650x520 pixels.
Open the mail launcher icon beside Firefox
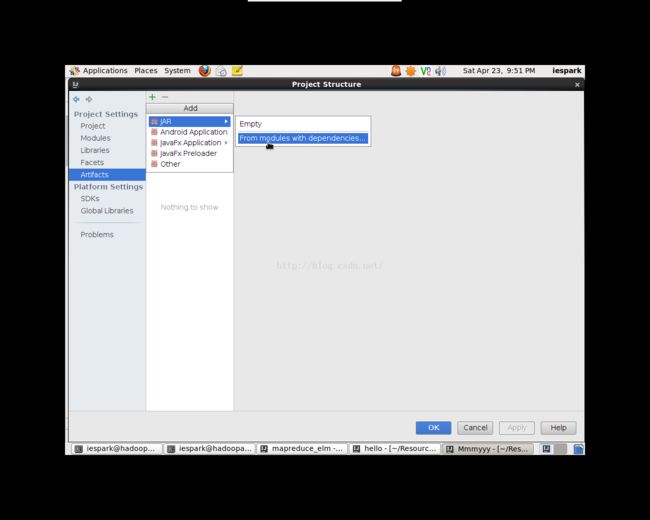tap(221, 71)
